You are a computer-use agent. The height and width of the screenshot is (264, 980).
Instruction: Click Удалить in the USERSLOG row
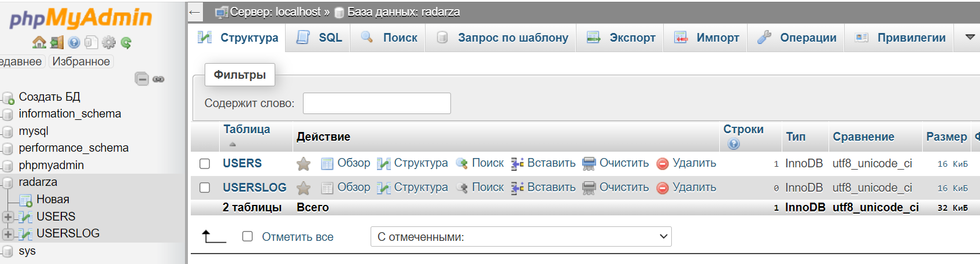pyautogui.click(x=686, y=187)
